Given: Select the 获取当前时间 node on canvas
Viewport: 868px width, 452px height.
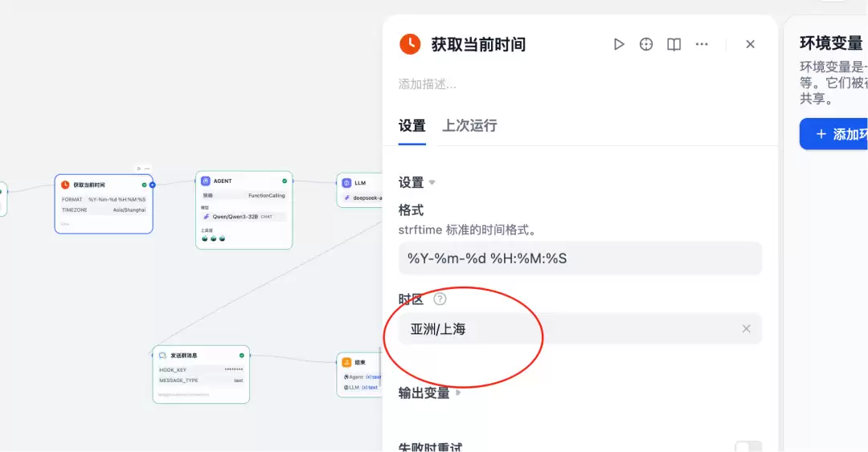Looking at the screenshot, I should coord(104,204).
